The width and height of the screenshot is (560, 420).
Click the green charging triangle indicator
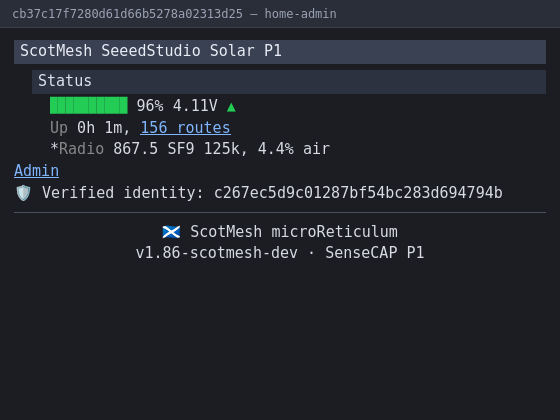[x=231, y=107]
